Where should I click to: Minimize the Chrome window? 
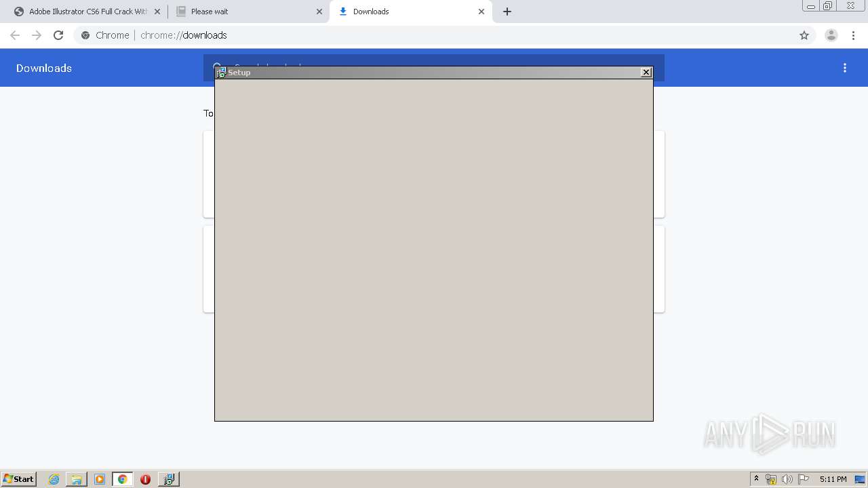pyautogui.click(x=811, y=6)
